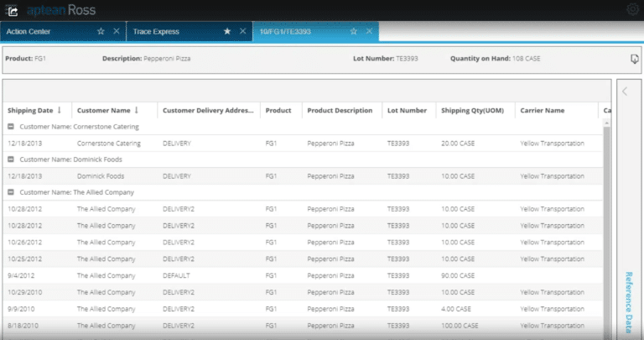Open settings gear in top right corner

pos(633,10)
